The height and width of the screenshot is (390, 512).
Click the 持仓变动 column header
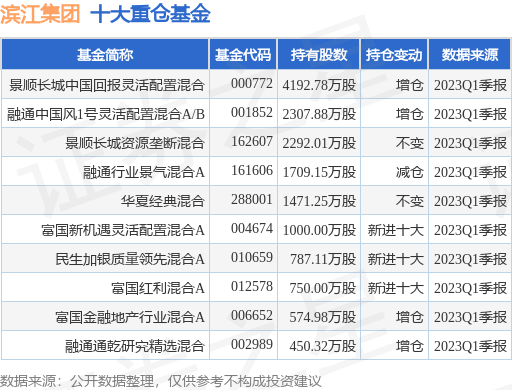[x=394, y=55]
